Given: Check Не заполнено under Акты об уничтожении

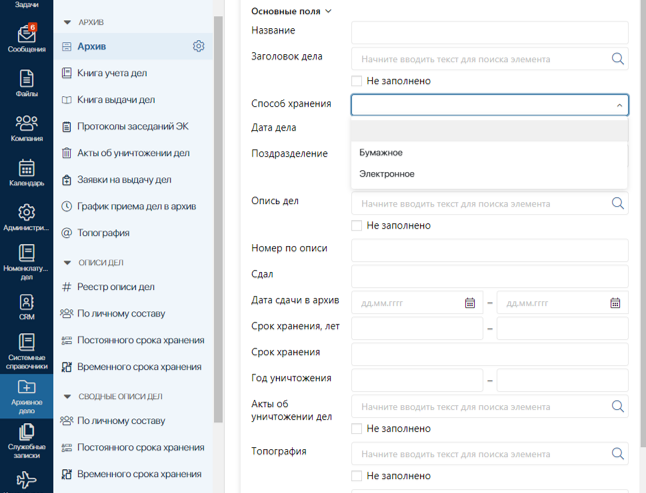Looking at the screenshot, I should point(357,429).
